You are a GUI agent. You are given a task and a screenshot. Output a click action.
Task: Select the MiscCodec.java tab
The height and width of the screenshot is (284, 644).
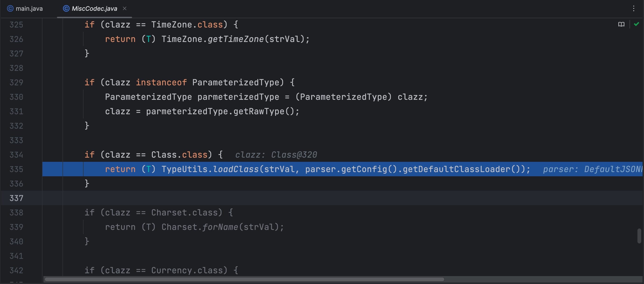(94, 8)
